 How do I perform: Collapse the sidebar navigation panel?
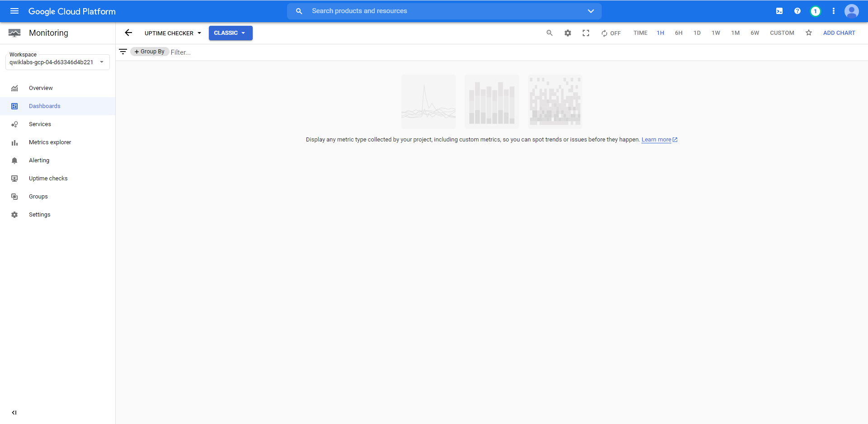pos(14,412)
